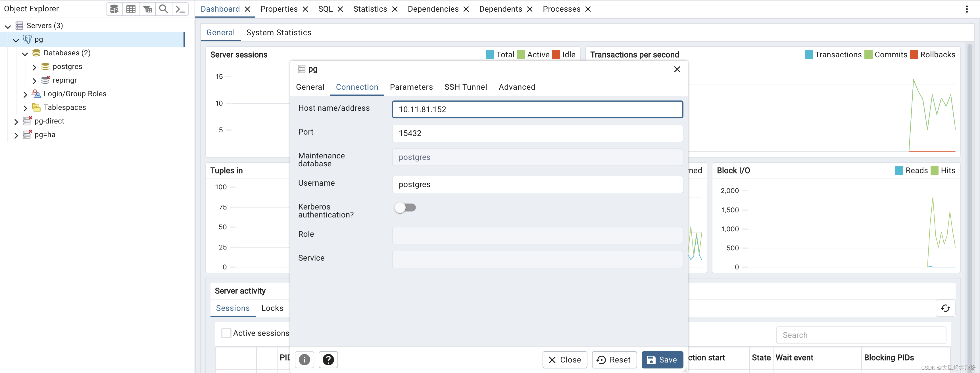Enable Kerberos authentication toggle

(x=405, y=208)
